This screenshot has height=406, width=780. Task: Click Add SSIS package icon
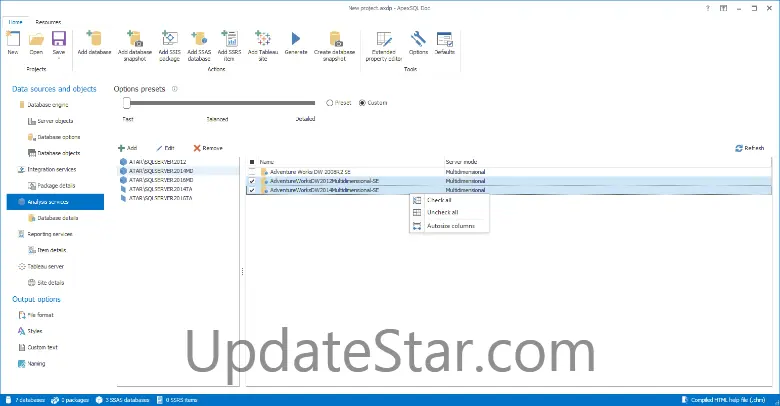coord(170,39)
